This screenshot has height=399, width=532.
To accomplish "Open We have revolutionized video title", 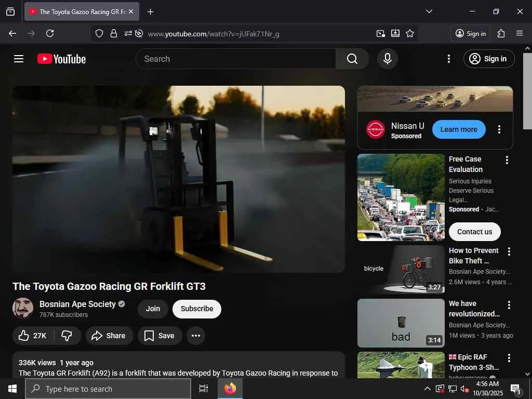I will tap(474, 309).
